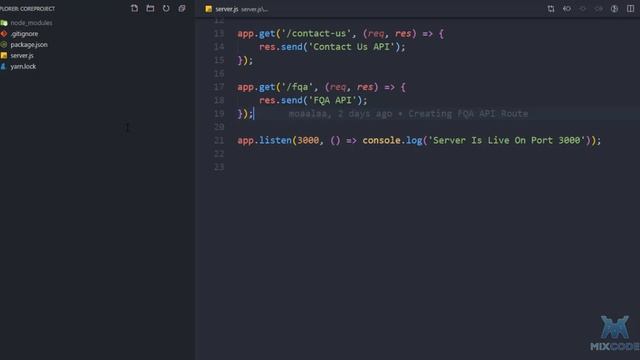This screenshot has width=640, height=360.
Task: Click the '/fqa' route string
Action: (x=297, y=87)
